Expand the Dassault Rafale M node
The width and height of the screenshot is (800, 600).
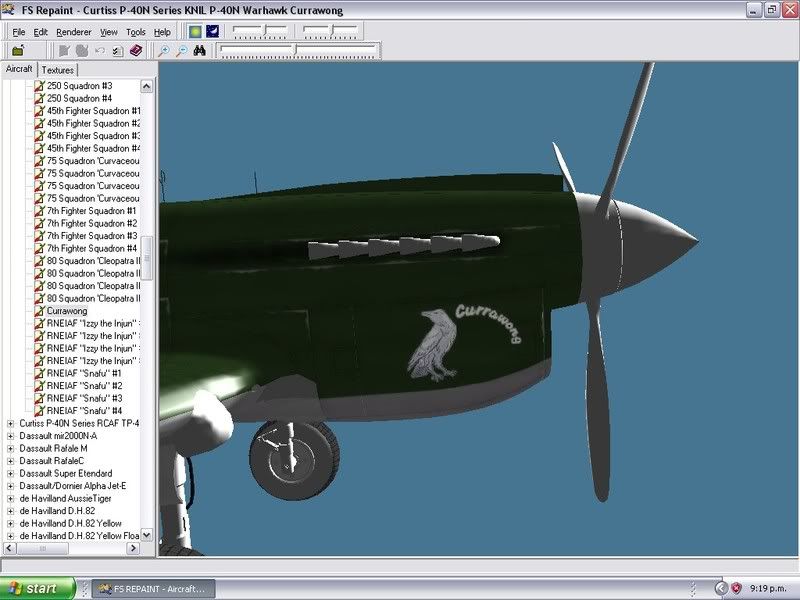click(10, 448)
